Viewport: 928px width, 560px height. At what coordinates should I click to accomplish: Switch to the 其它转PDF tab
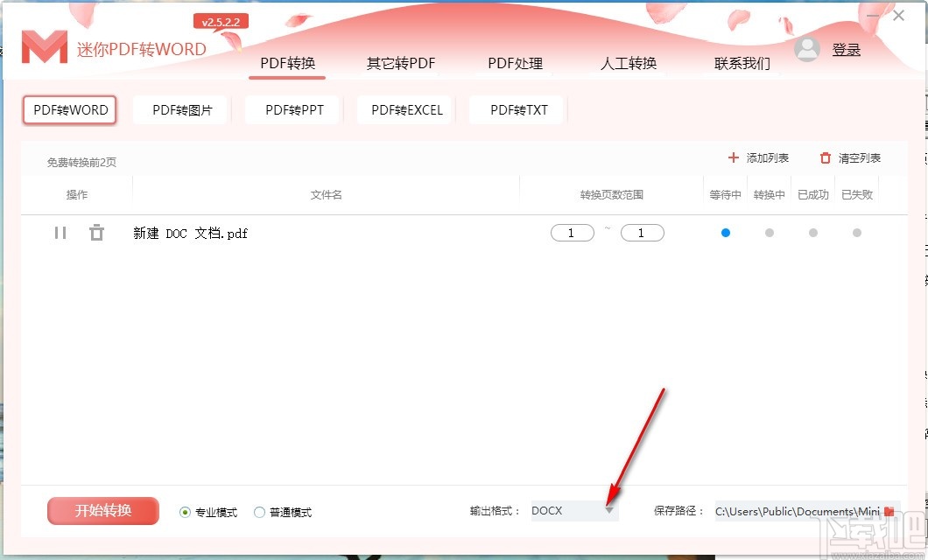401,63
